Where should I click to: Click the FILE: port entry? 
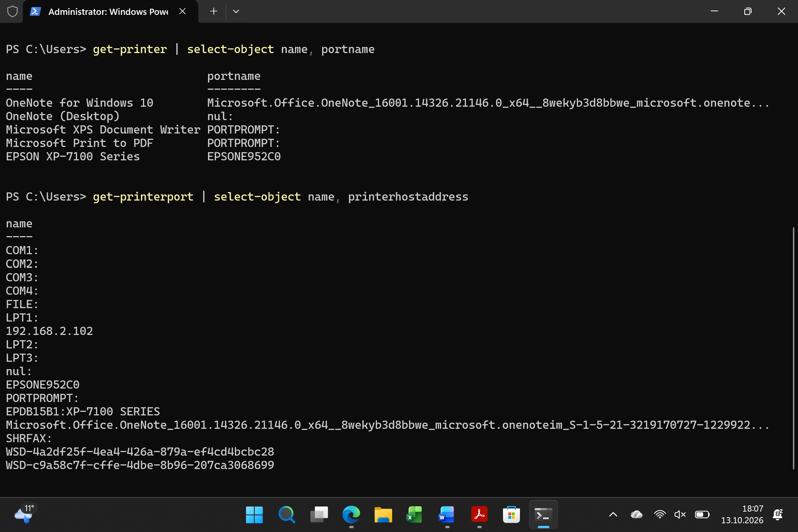click(x=22, y=304)
